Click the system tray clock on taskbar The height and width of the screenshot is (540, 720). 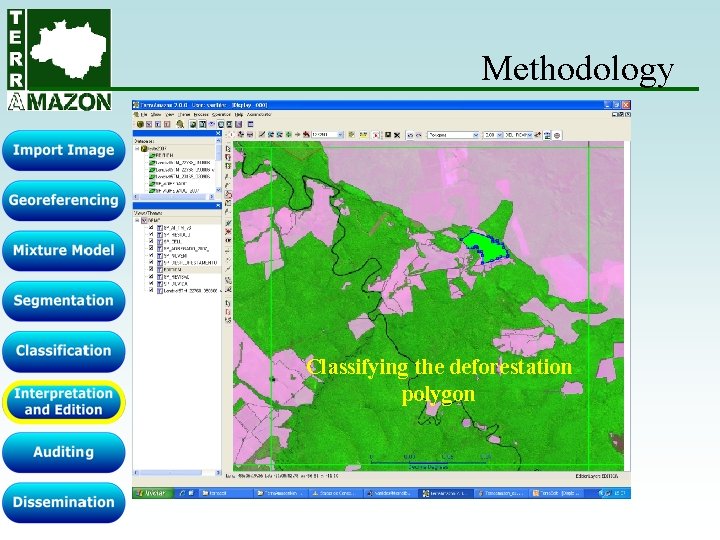point(619,493)
